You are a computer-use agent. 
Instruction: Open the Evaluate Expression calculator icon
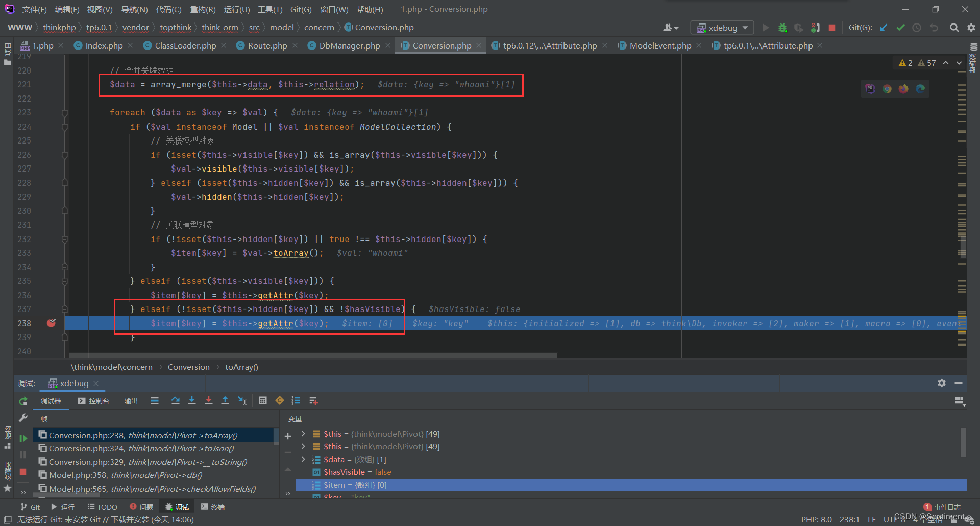pos(263,401)
